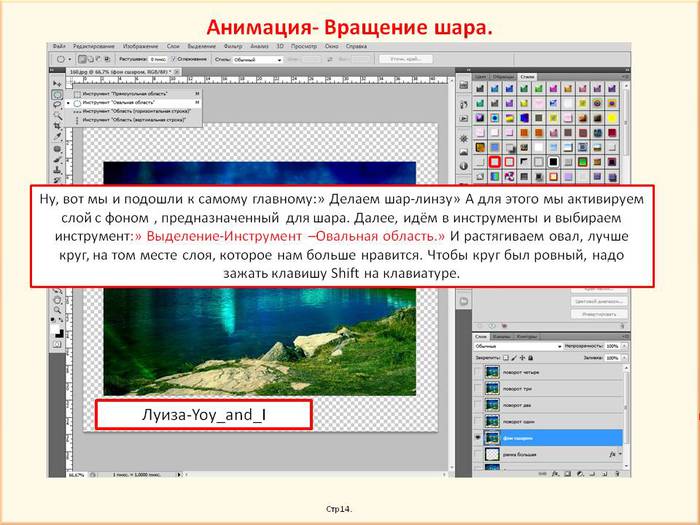The height and width of the screenshot is (525, 700).
Task: Toggle lock transparent pixels icon
Action: (506, 358)
